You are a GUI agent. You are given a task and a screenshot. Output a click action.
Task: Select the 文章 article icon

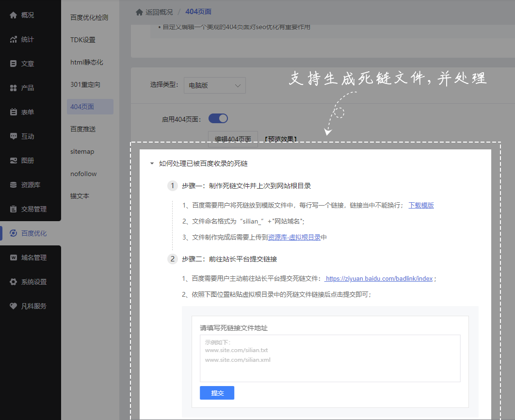point(14,64)
